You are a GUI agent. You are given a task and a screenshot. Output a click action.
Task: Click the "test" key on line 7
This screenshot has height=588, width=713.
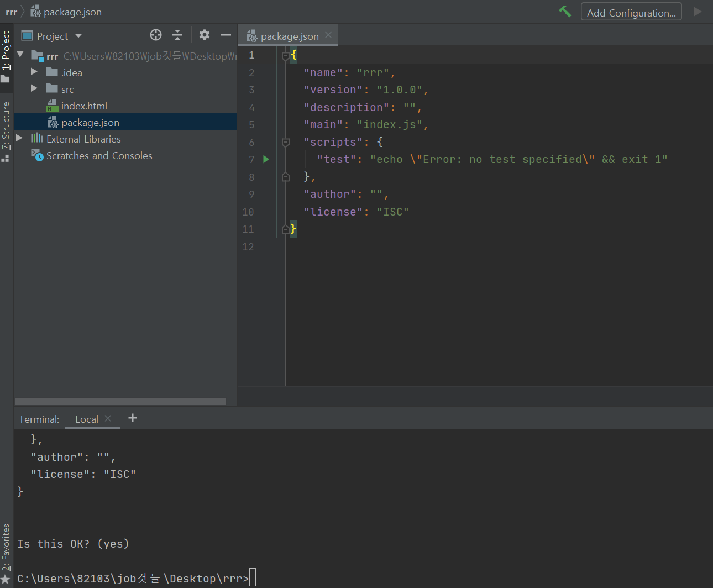(x=337, y=159)
